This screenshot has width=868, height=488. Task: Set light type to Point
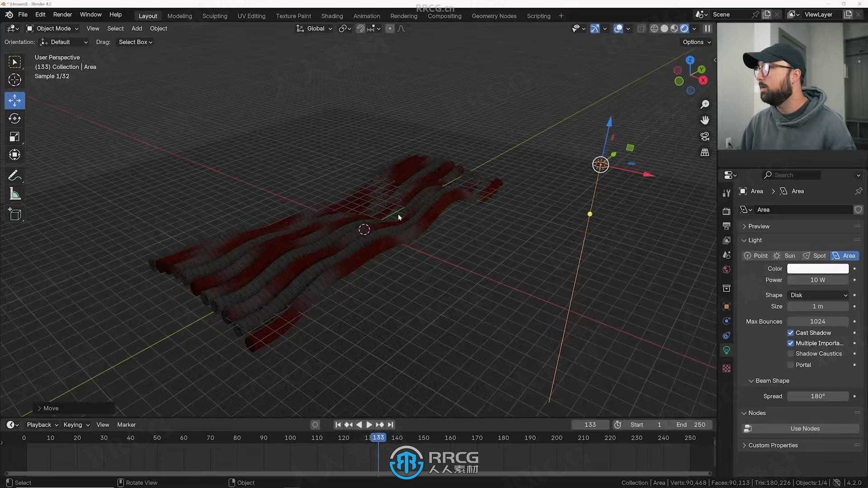pyautogui.click(x=756, y=256)
